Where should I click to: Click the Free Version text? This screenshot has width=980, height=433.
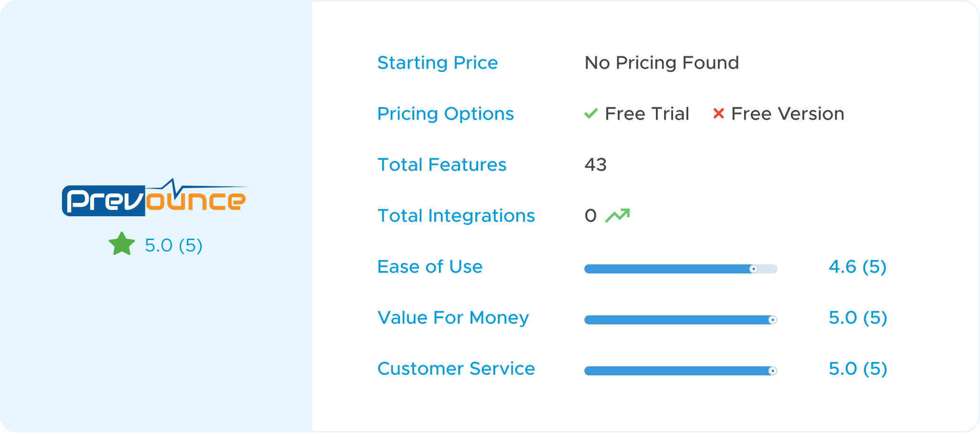tap(787, 114)
